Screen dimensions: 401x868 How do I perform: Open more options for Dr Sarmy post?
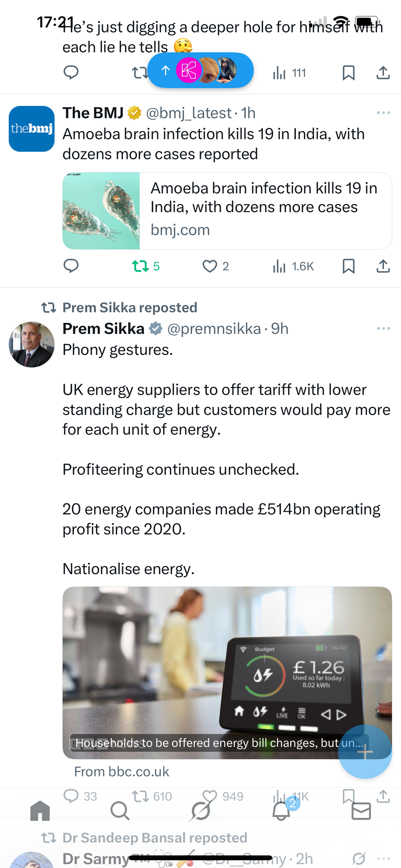(383, 858)
